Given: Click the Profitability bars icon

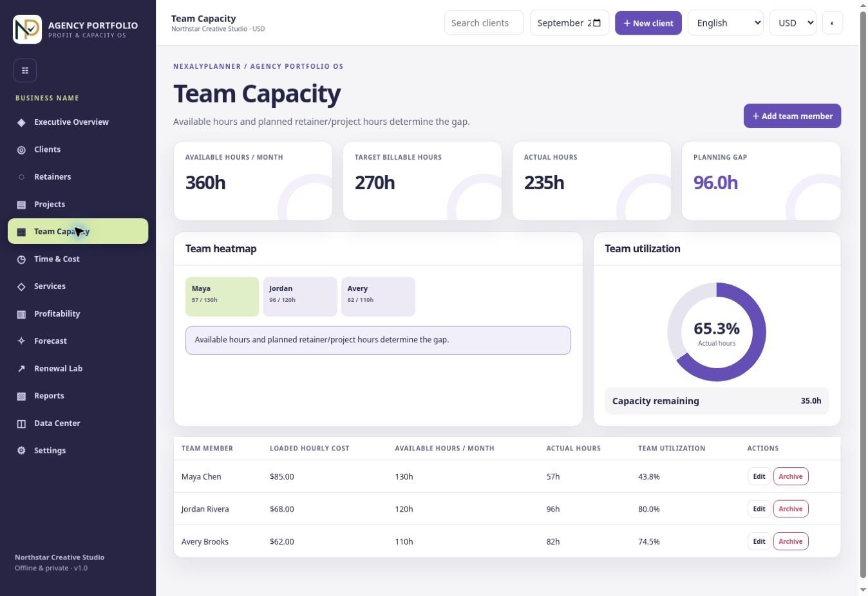Looking at the screenshot, I should (x=21, y=314).
